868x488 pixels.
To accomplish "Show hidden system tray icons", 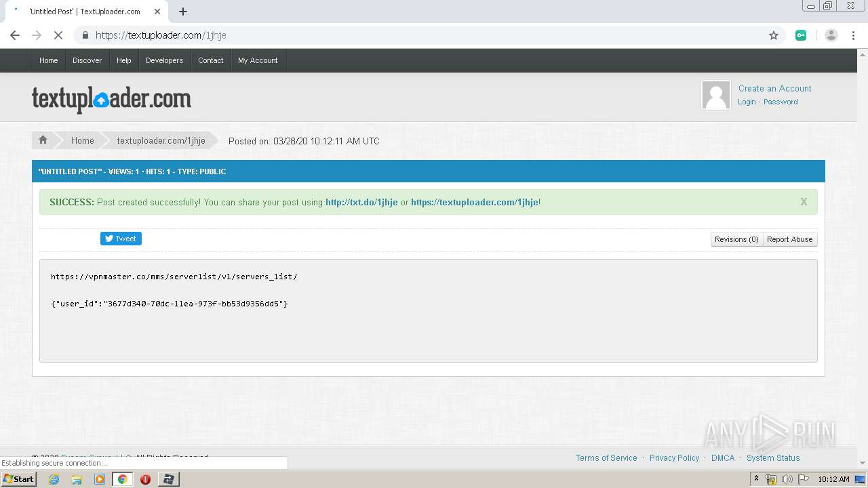I will pos(756,479).
